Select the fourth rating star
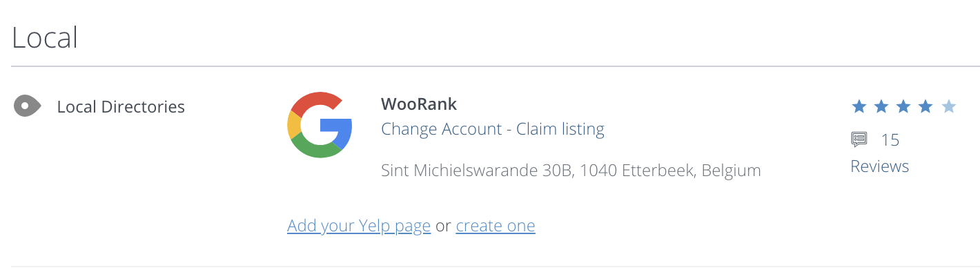Screen dimensions: 980x279 925,106
